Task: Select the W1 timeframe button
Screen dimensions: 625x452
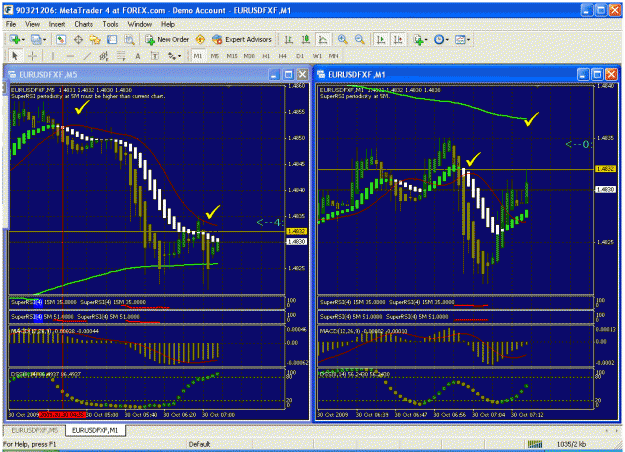Action: pos(317,56)
